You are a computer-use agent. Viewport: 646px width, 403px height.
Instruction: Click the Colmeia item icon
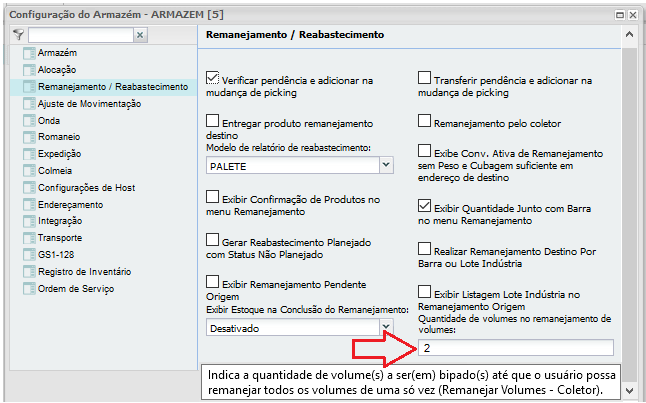(x=28, y=171)
